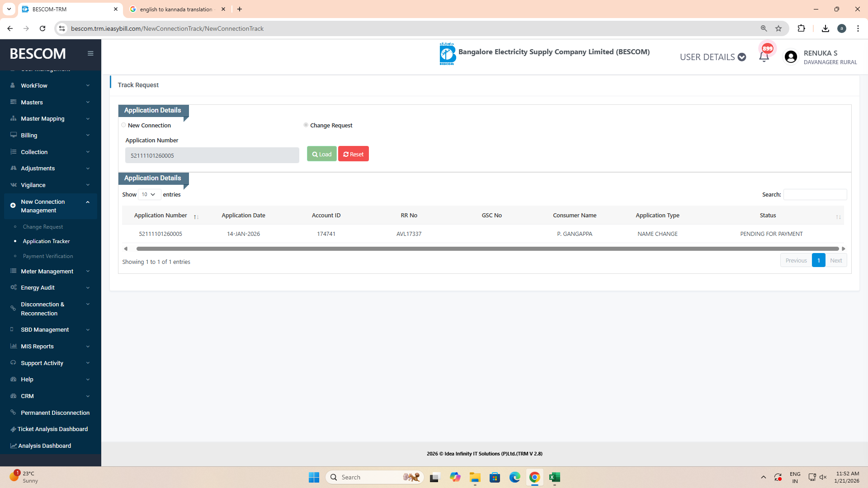Click the table horizontal scrollbar
This screenshot has width=868, height=488.
pyautogui.click(x=487, y=249)
